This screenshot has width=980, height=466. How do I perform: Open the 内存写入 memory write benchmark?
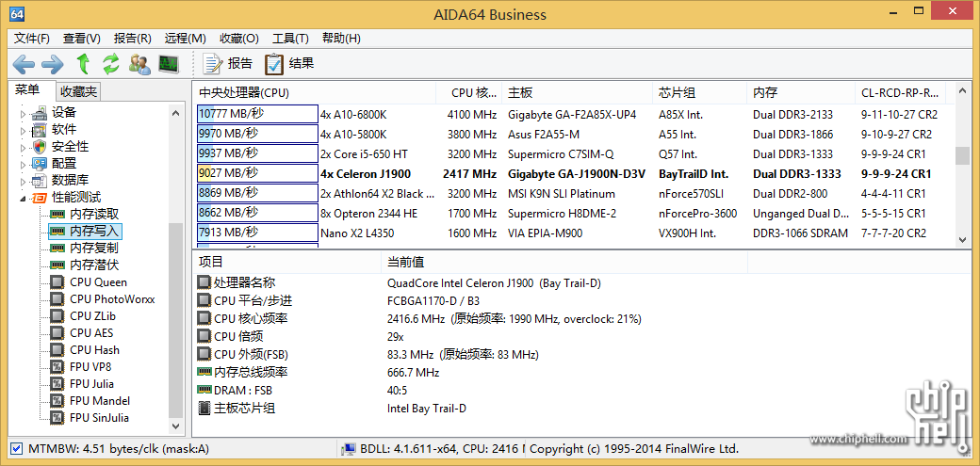point(93,232)
